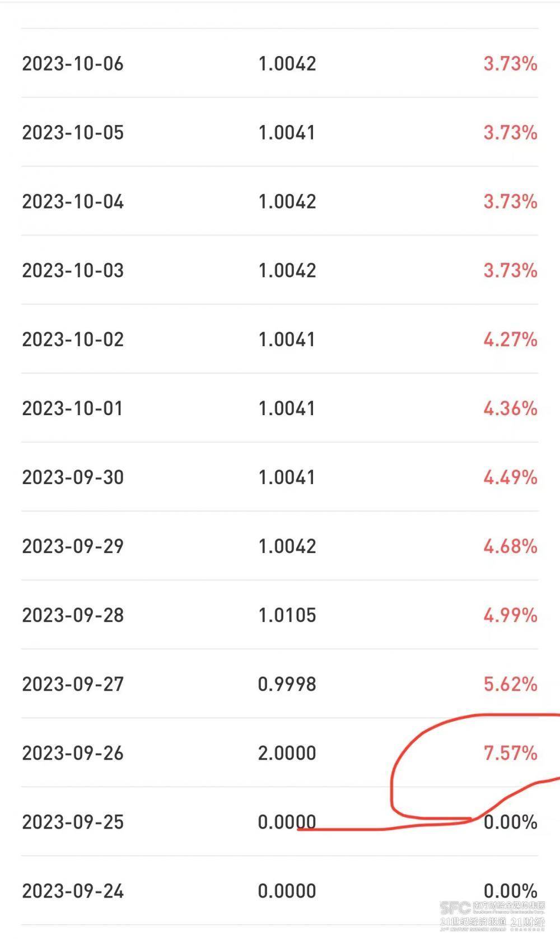
Task: Tap the 5.62% yield figure
Action: coord(510,684)
